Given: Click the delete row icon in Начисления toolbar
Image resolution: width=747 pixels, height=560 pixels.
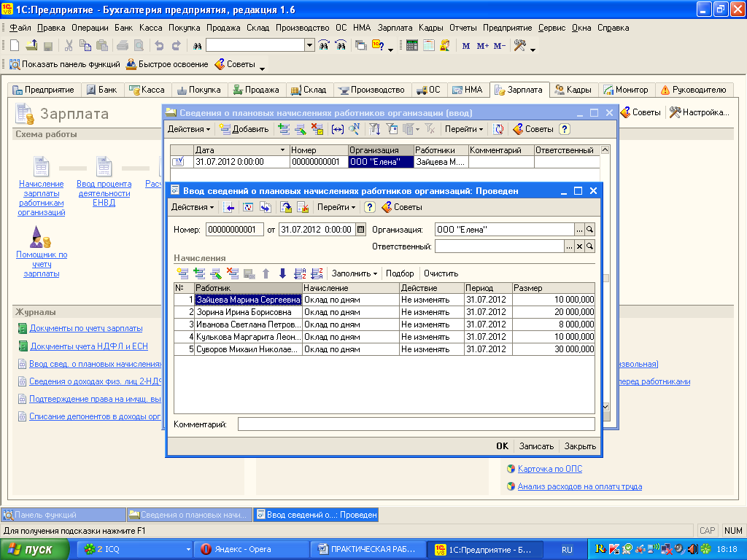Looking at the screenshot, I should coord(233,273).
